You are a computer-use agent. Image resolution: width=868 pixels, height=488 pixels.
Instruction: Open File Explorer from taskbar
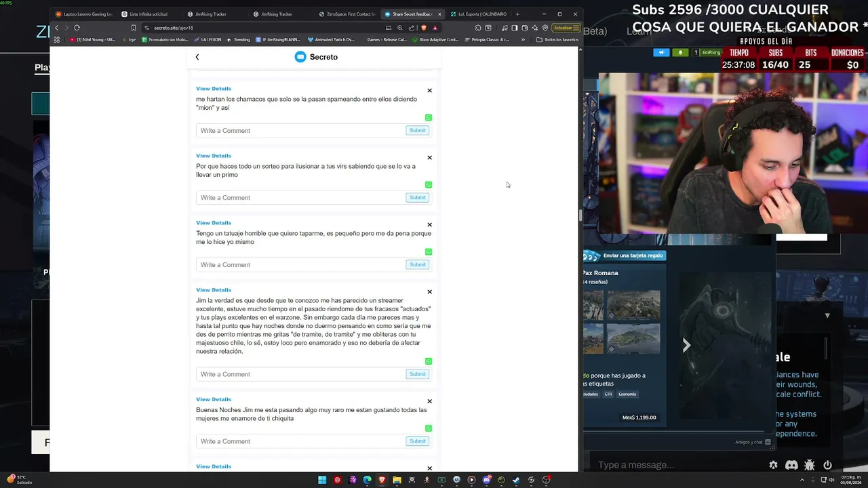(x=397, y=480)
